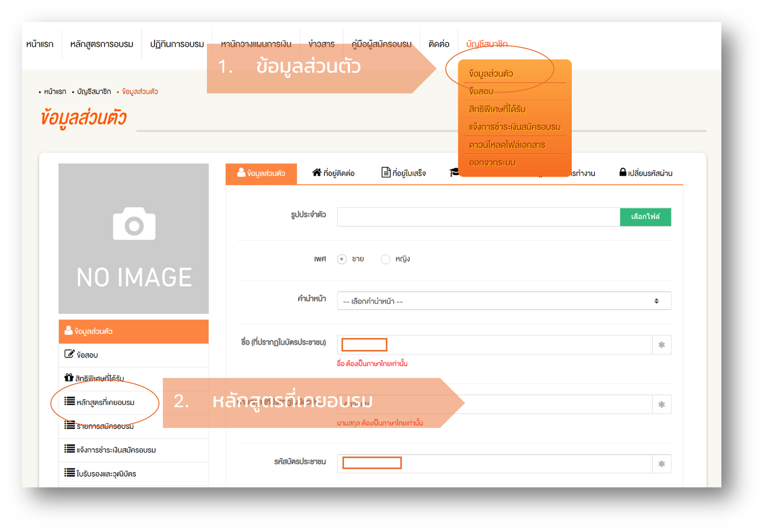Viewport: 766px width, 532px height.
Task: Go to หน้าแรก in the breadcrumb
Action: (x=55, y=92)
